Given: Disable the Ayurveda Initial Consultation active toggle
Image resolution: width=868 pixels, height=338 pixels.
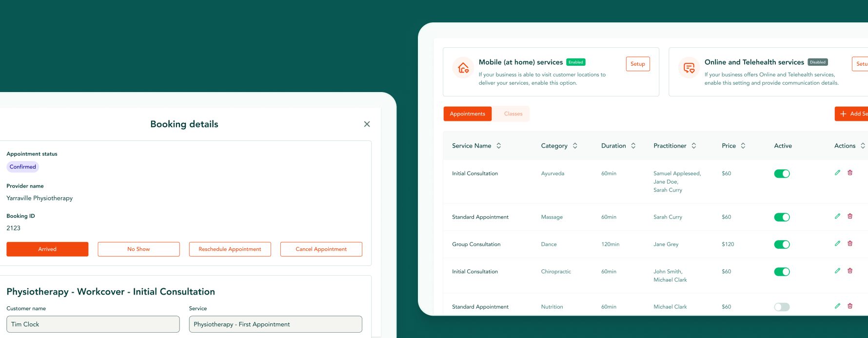Looking at the screenshot, I should (782, 174).
